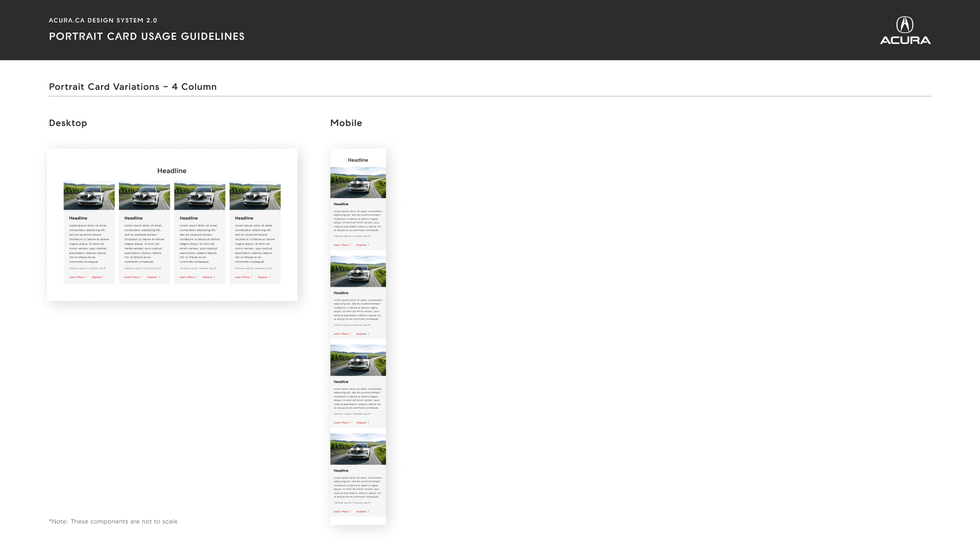Viewport: 980px width, 551px height.
Task: Play video on fourth mobile card
Action: (358, 449)
